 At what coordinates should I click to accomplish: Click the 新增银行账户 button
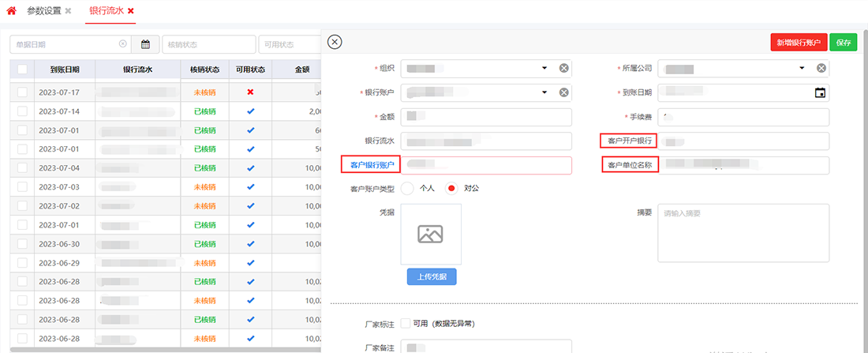[799, 43]
